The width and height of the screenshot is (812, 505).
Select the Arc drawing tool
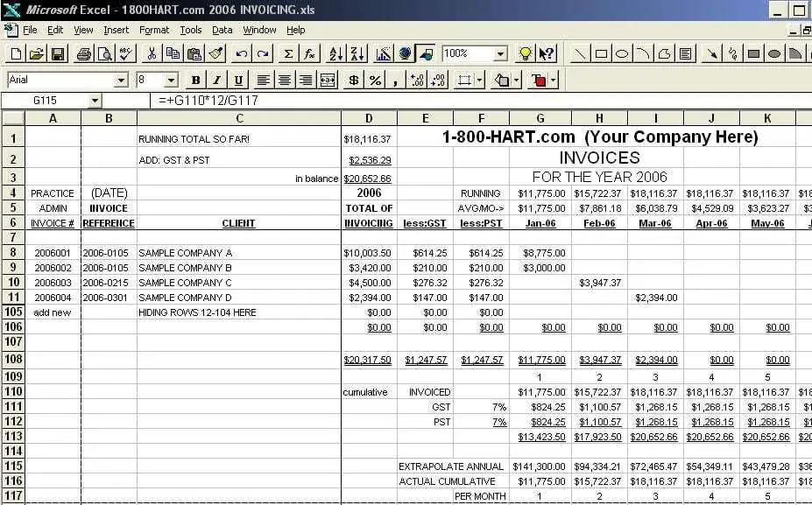tap(643, 53)
